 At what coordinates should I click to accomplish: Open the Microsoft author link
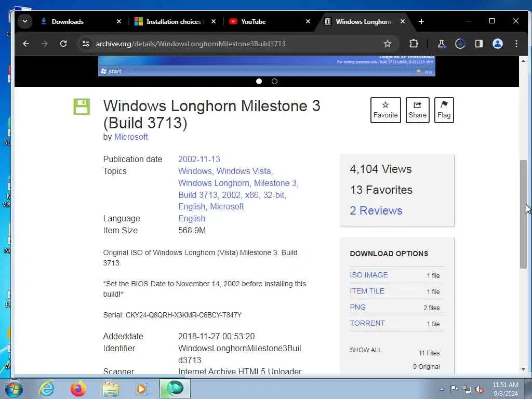pyautogui.click(x=131, y=137)
